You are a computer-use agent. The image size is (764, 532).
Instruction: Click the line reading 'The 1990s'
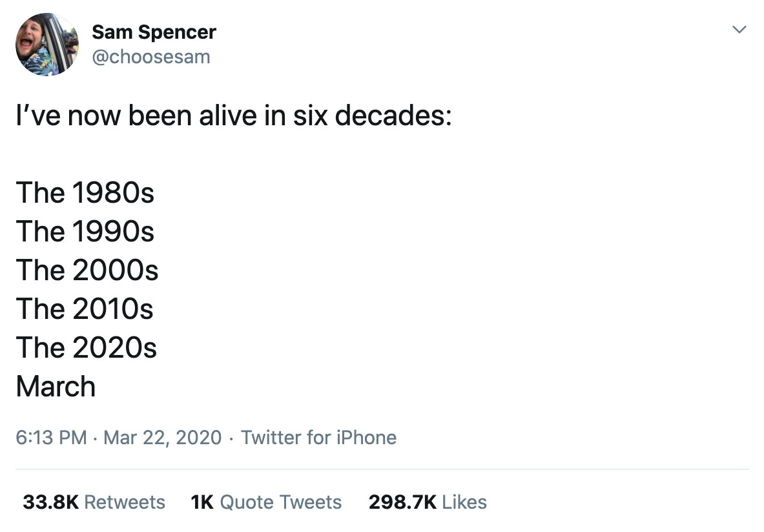click(87, 231)
